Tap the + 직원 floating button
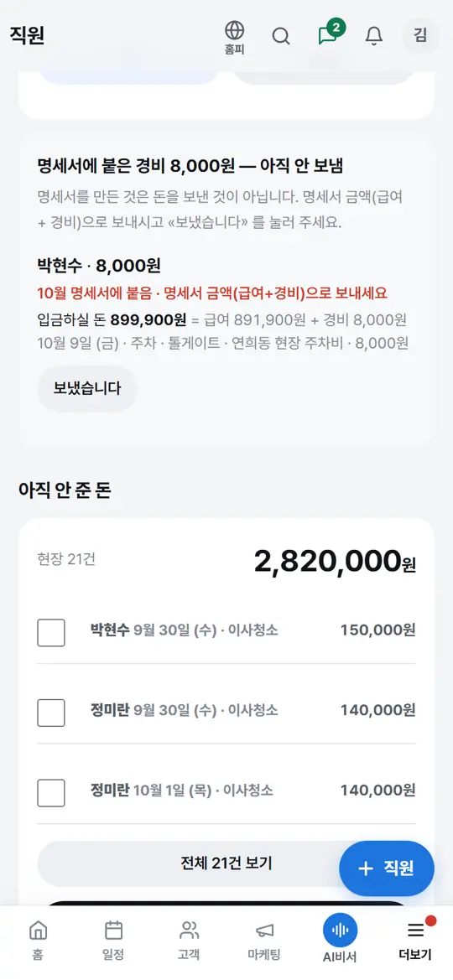Viewport: 453px width, 980px height. pos(386,869)
